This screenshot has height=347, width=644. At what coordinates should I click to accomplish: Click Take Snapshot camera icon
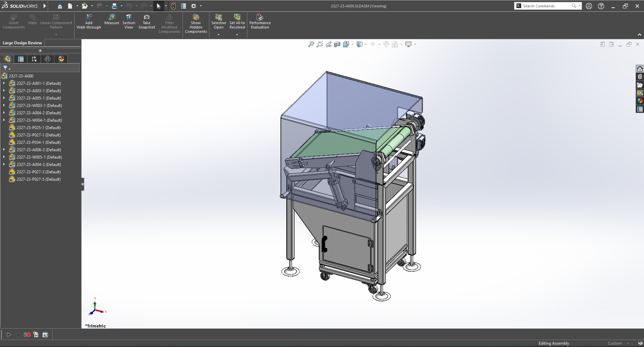[x=147, y=17]
